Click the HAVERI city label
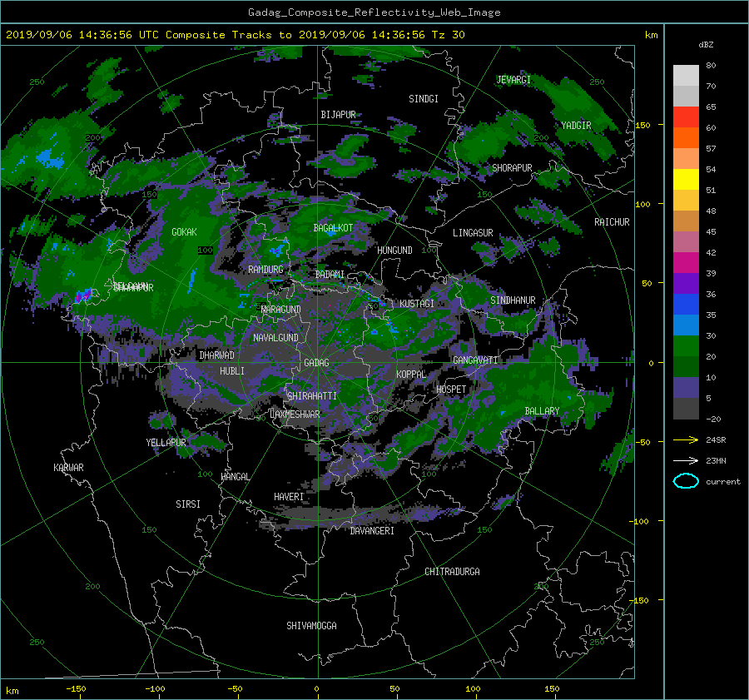 289,497
